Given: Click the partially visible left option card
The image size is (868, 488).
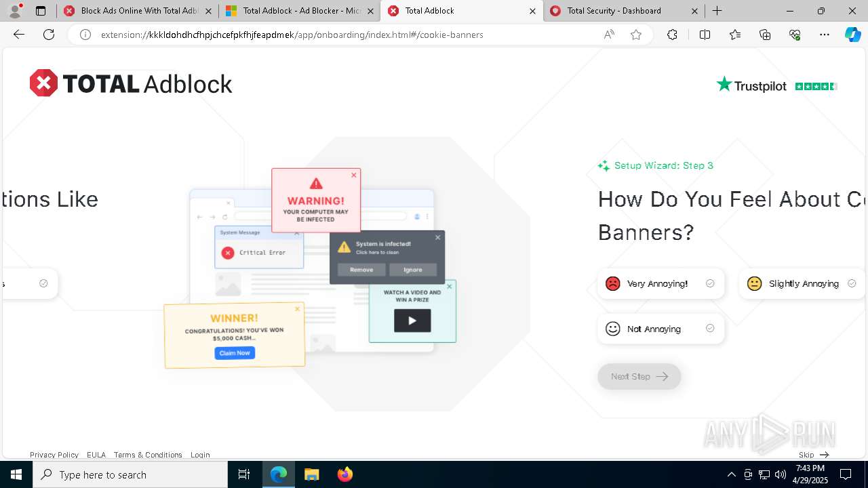Looking at the screenshot, I should pyautogui.click(x=30, y=283).
